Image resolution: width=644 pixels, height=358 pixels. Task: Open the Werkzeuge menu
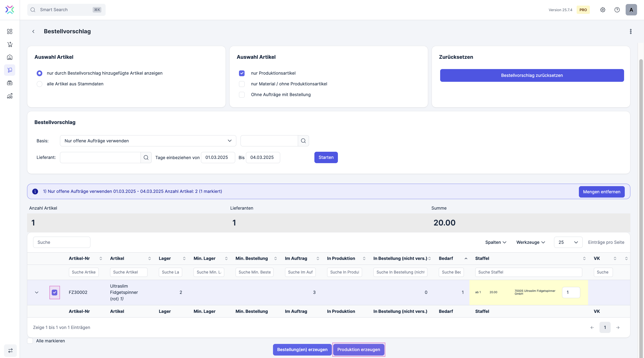[x=531, y=242]
